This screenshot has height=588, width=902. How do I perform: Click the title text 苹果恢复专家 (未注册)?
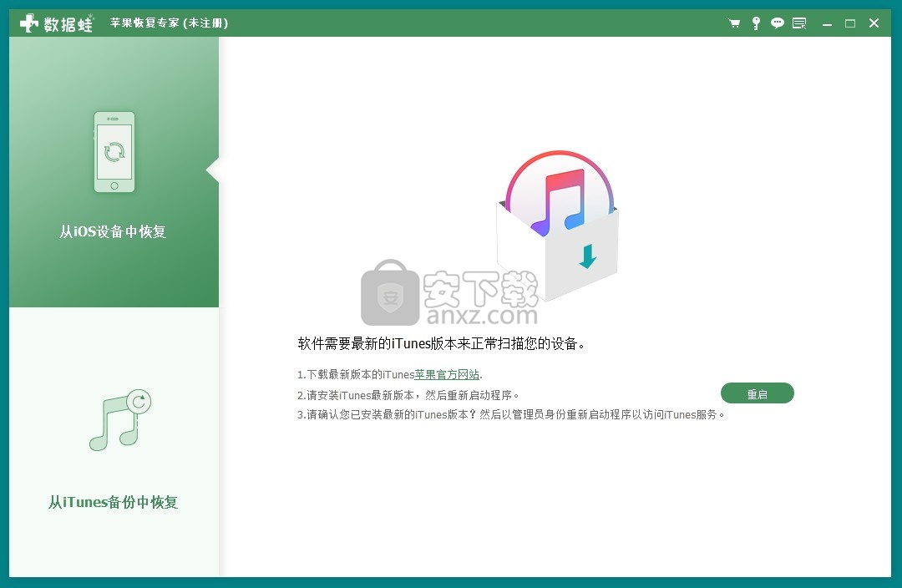tap(169, 23)
